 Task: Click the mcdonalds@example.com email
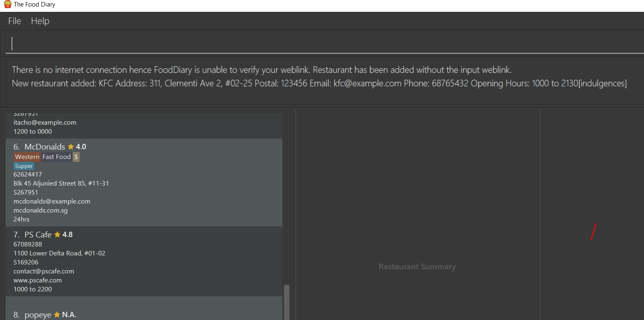(52, 201)
